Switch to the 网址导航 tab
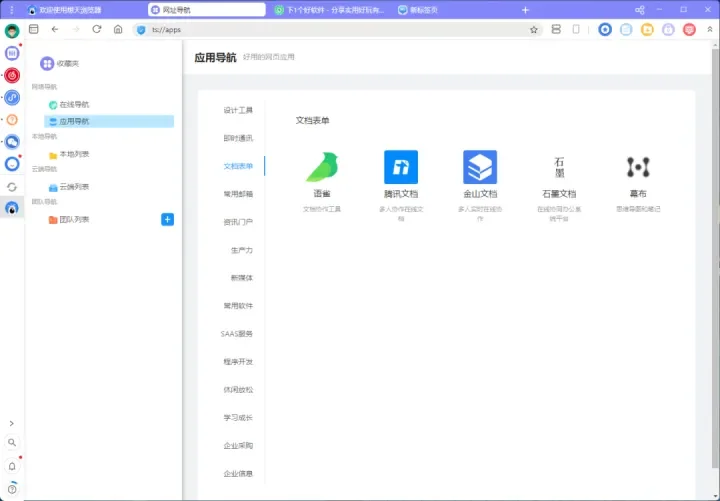This screenshot has width=720, height=501. coord(207,10)
